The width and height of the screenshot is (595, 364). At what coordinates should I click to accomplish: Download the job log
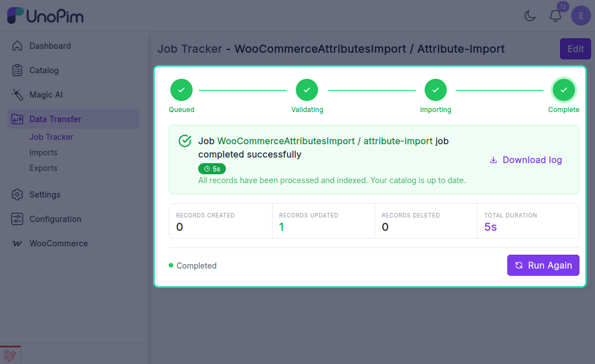point(526,160)
